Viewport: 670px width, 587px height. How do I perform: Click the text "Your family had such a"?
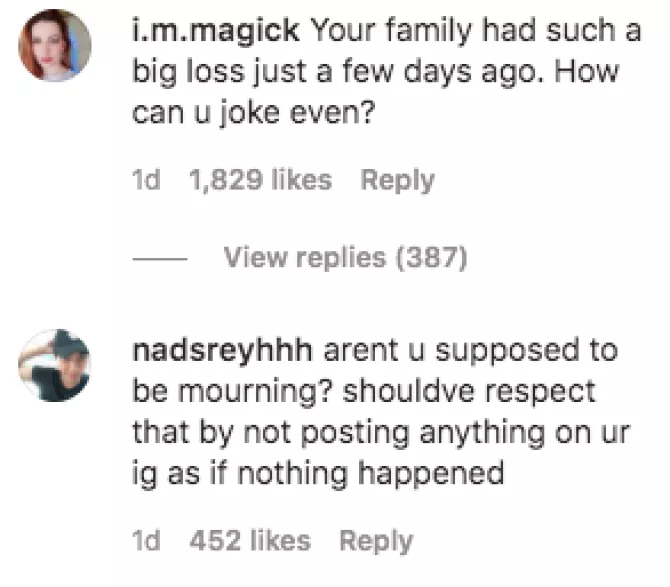tap(475, 30)
